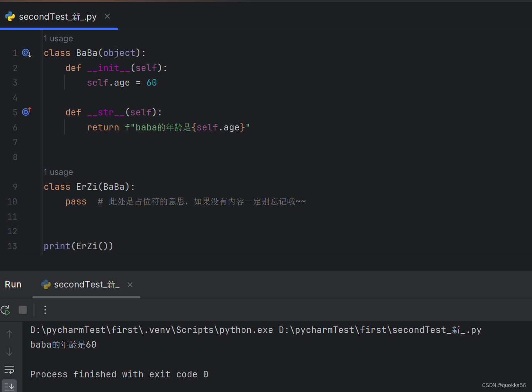Stop the running process
This screenshot has width=532, height=392.
(23, 310)
